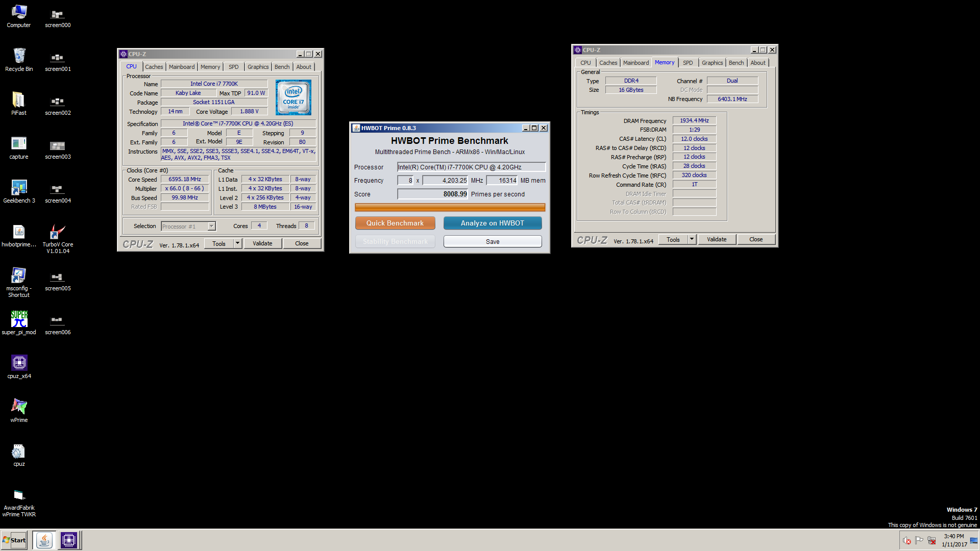Click the HWBOT Prime orange progress bar
980x551 pixels.
tap(450, 207)
